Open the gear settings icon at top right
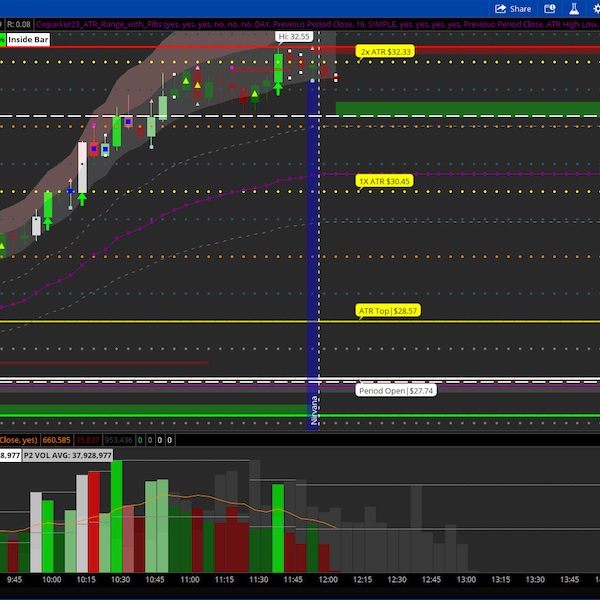Image resolution: width=600 pixels, height=600 pixels. (x=597, y=9)
